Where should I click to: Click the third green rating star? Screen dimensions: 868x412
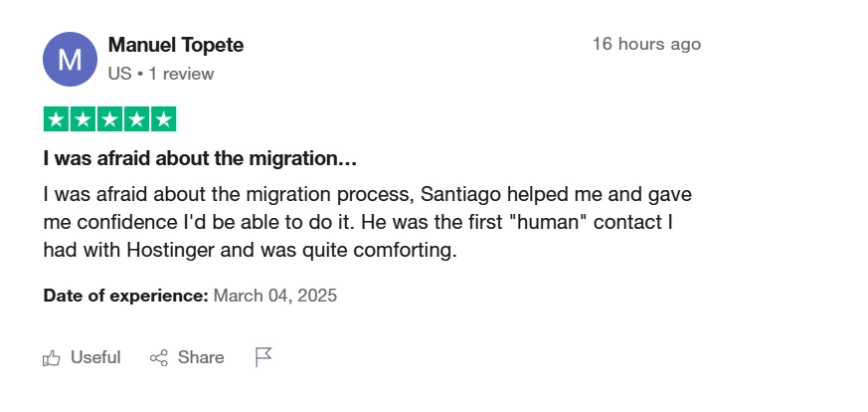click(110, 119)
